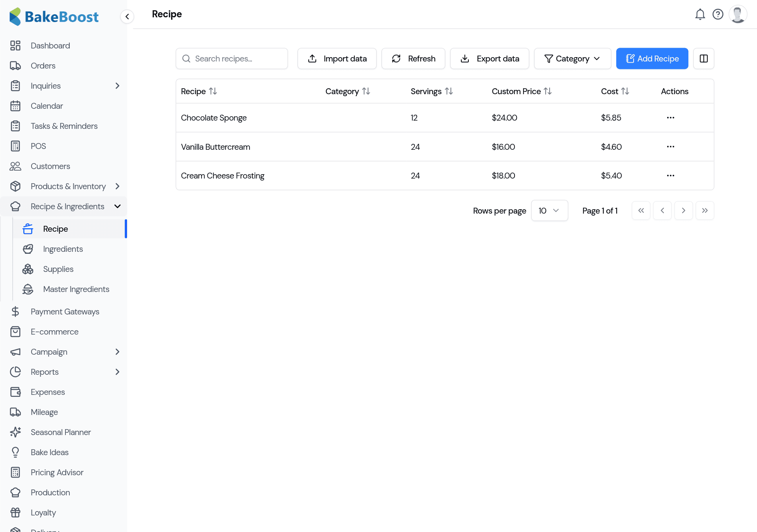757x532 pixels.
Task: Select the Recipe submenu item
Action: pos(70,229)
